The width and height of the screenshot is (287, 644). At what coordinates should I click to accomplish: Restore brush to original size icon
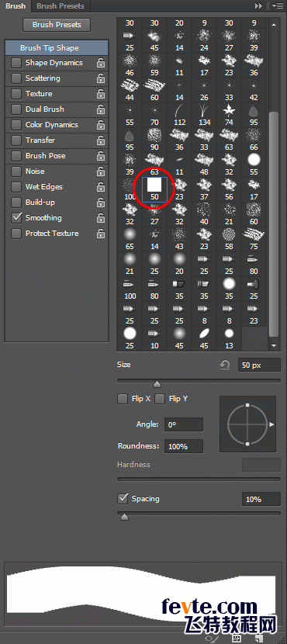225,364
